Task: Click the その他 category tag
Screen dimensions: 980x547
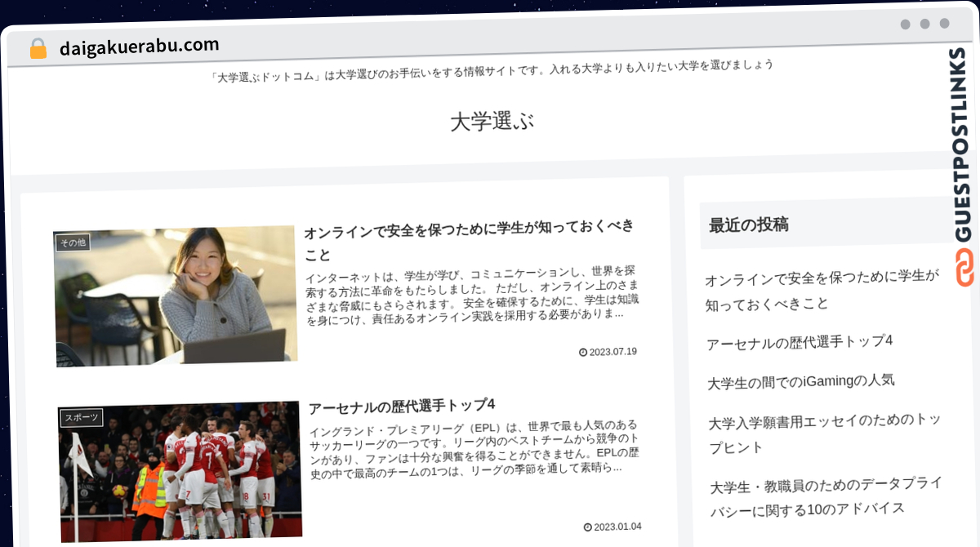Action: point(73,242)
